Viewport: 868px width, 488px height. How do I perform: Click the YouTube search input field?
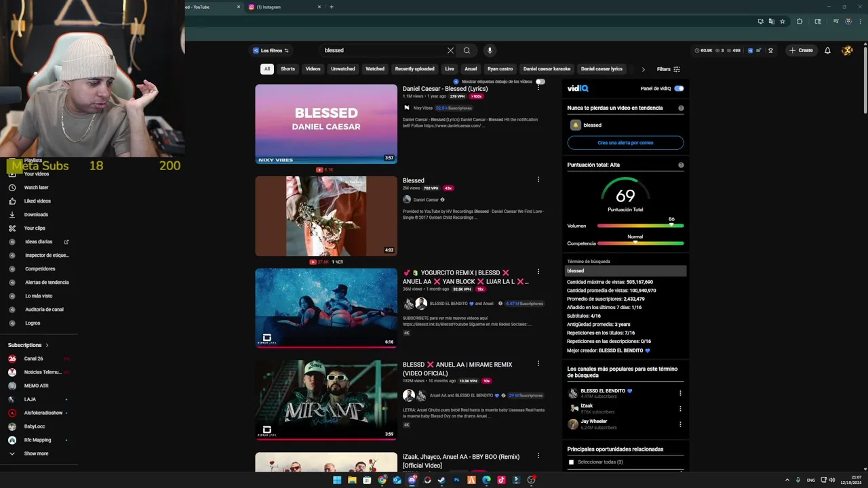(383, 50)
